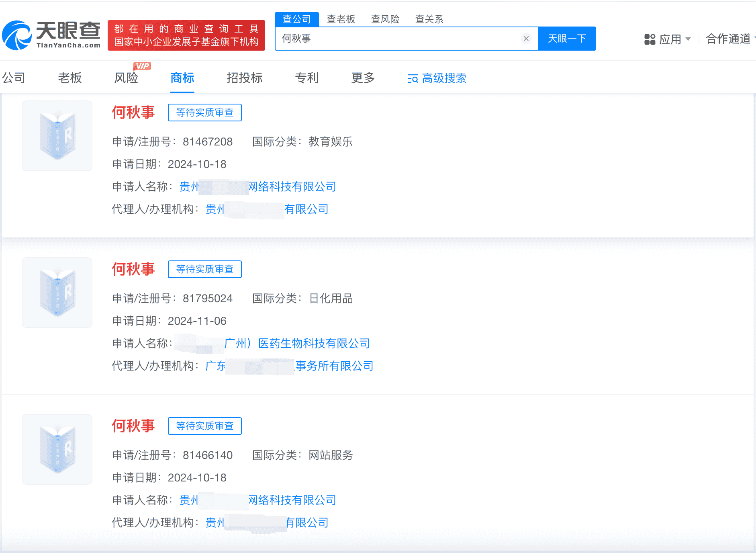
Task: Click the 医药生物科技有限公司 applicant link
Action: 313,343
